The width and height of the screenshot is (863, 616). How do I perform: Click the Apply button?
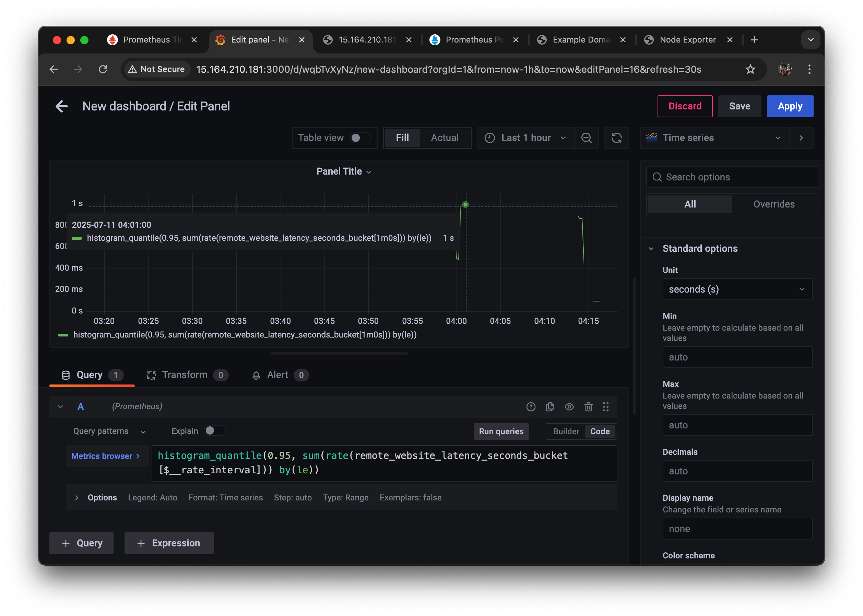click(x=790, y=106)
